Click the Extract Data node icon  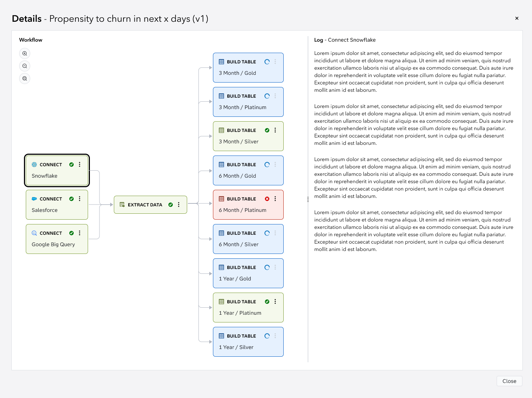122,205
